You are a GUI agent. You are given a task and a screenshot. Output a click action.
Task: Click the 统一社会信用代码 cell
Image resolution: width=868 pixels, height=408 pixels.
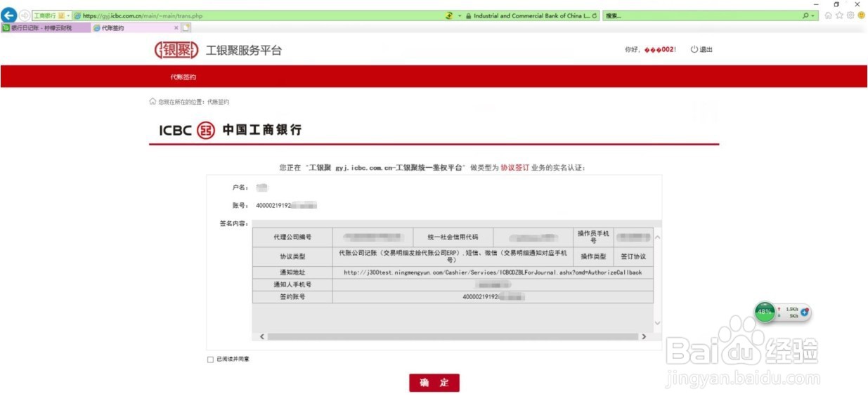[453, 237]
